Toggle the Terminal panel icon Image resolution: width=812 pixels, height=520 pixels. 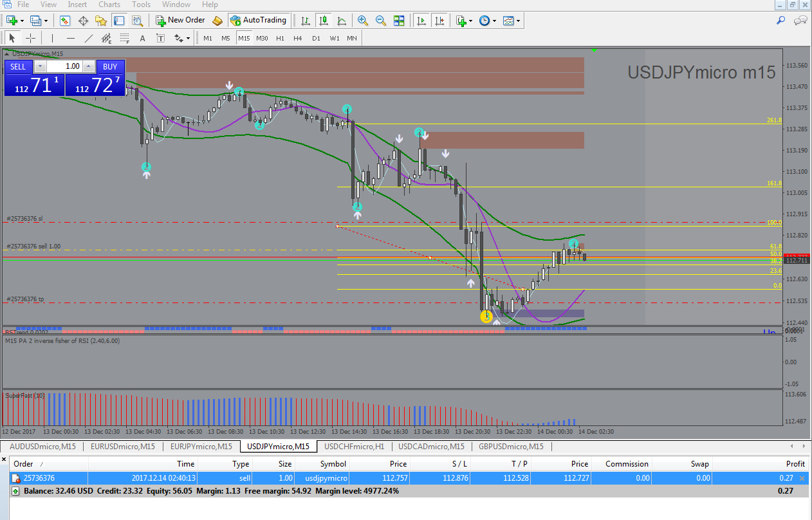(119, 21)
